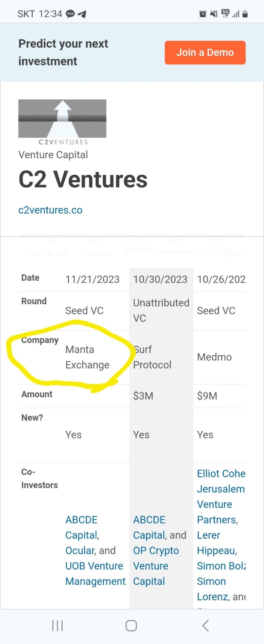Click the C2 Ventures logo image

[62, 122]
